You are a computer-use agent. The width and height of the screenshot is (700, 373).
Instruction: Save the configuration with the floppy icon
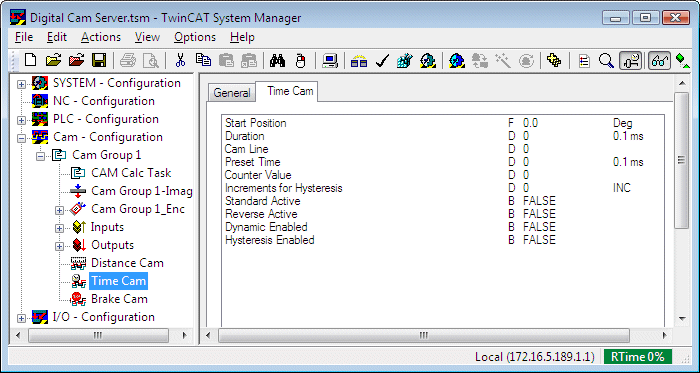click(x=98, y=60)
